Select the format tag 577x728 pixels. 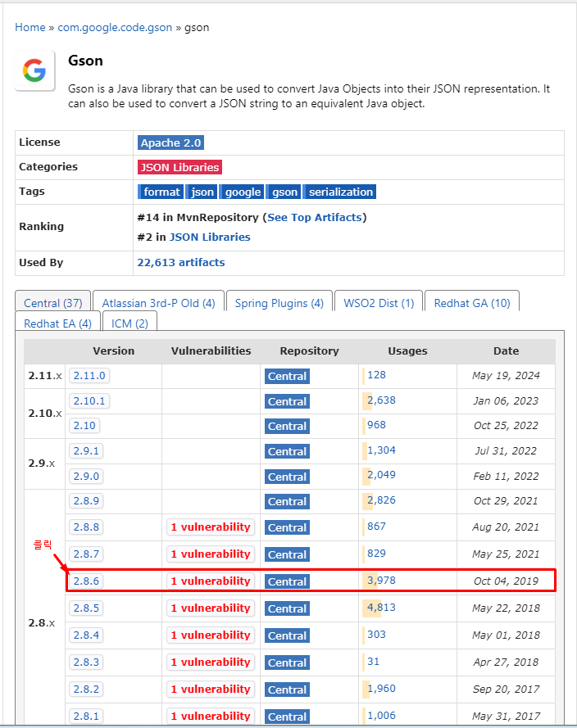161,192
